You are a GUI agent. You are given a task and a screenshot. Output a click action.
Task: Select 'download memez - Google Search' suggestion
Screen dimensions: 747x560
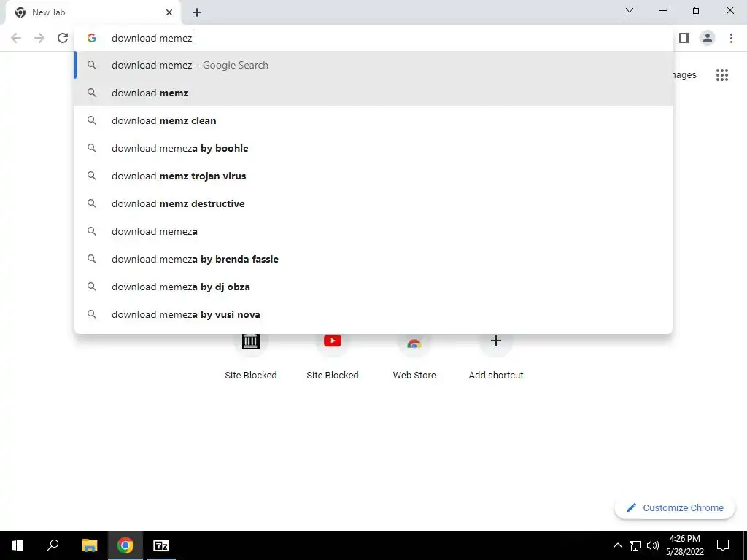coord(373,65)
